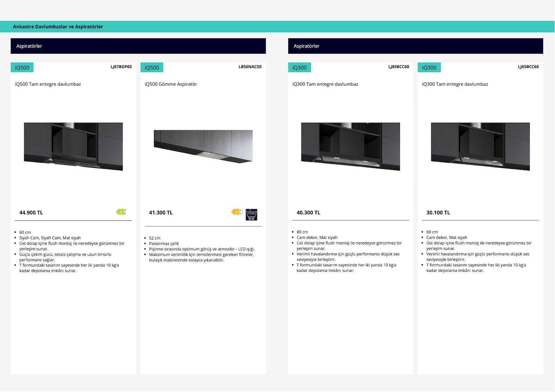
Task: Click model code LB56NAC50
Action: (250, 67)
